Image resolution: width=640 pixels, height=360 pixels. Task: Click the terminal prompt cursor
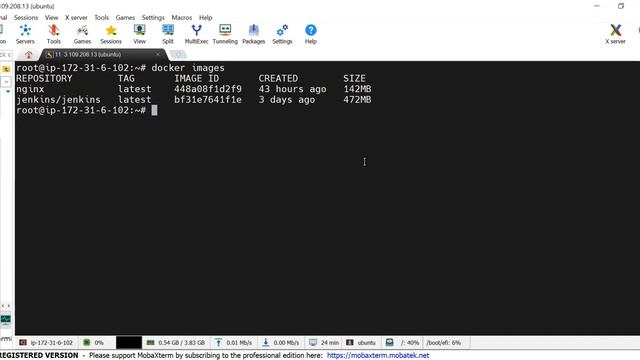[154, 110]
